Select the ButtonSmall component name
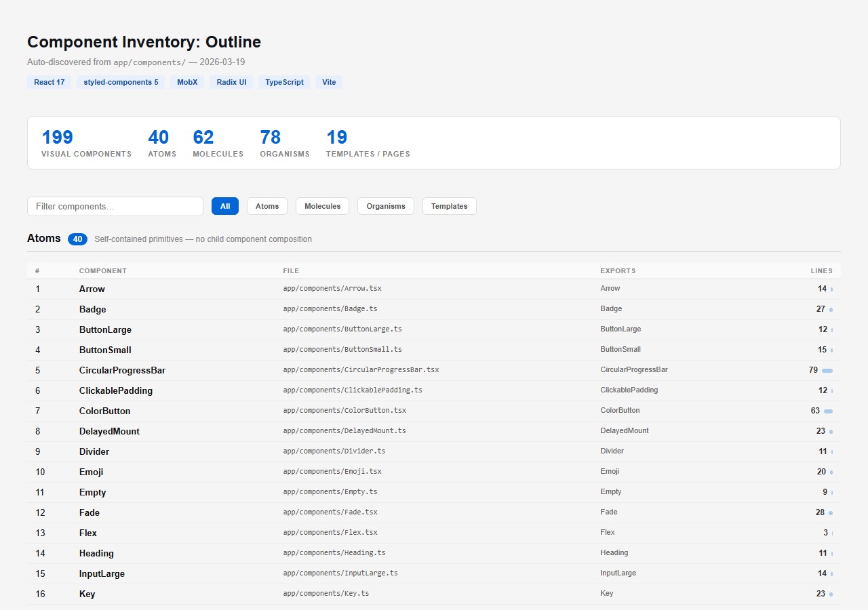The image size is (868, 610). [105, 350]
